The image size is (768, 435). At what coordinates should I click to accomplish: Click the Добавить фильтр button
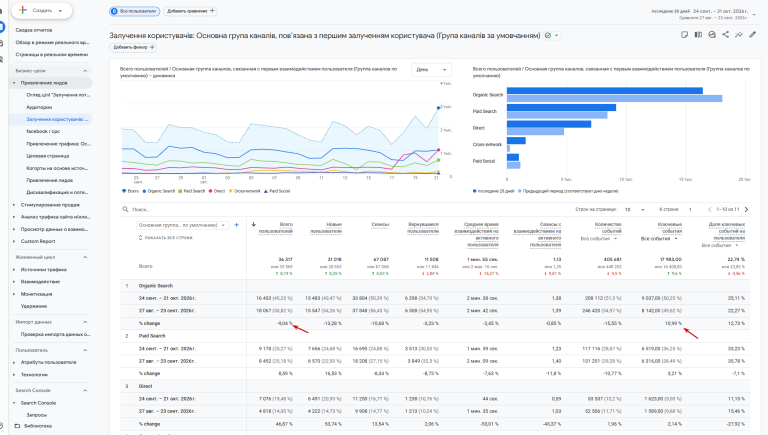click(133, 47)
